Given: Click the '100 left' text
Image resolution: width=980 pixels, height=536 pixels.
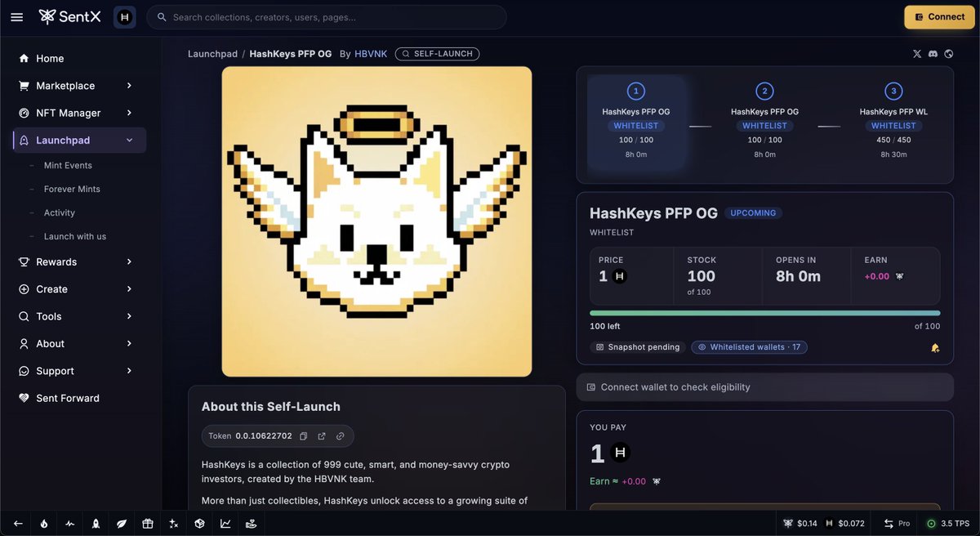Looking at the screenshot, I should click(x=605, y=327).
